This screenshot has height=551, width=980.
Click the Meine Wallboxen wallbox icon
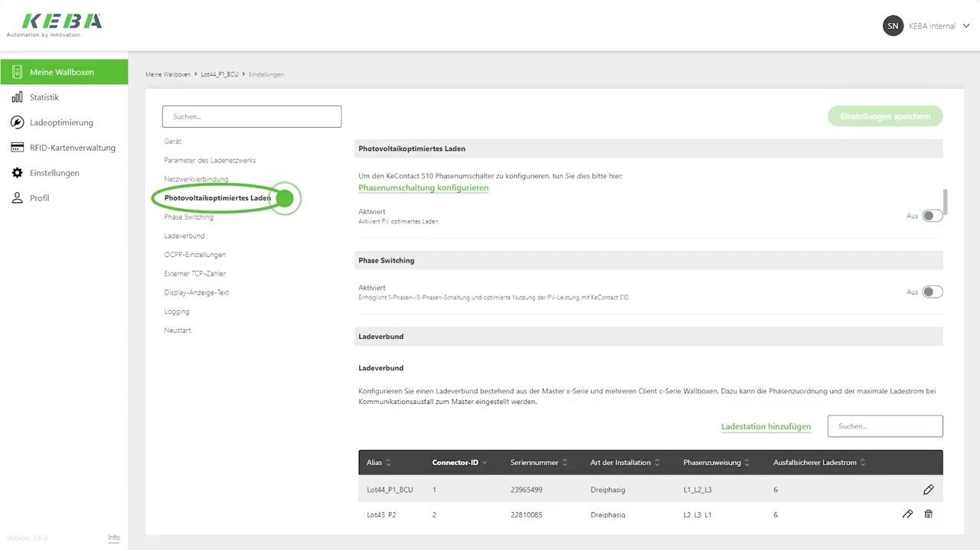17,72
